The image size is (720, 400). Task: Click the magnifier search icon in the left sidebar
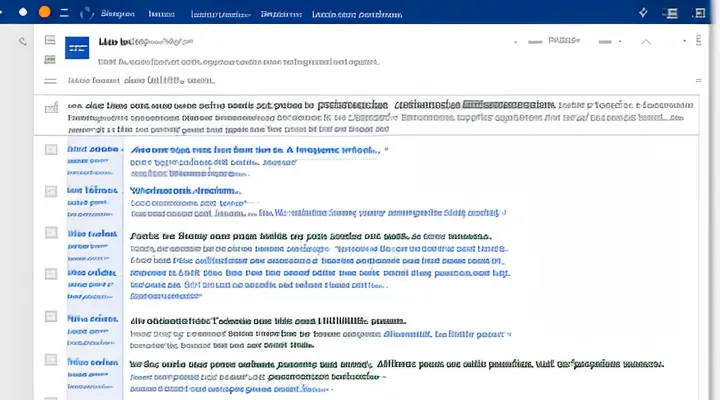coord(22,42)
